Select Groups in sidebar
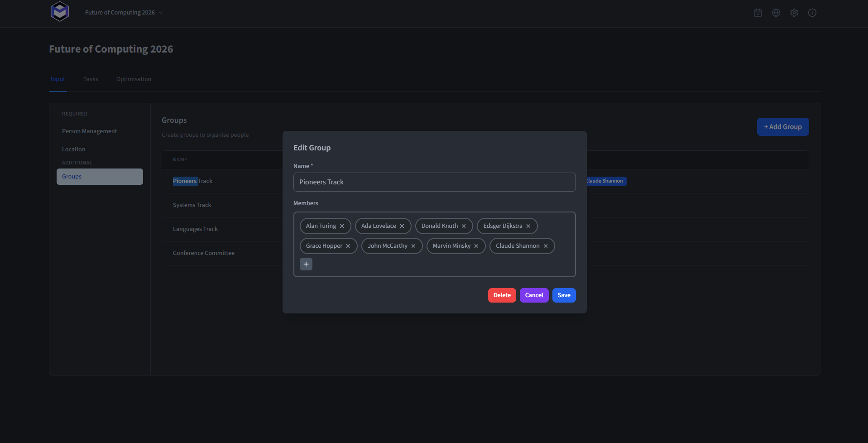868x443 pixels. (100, 177)
